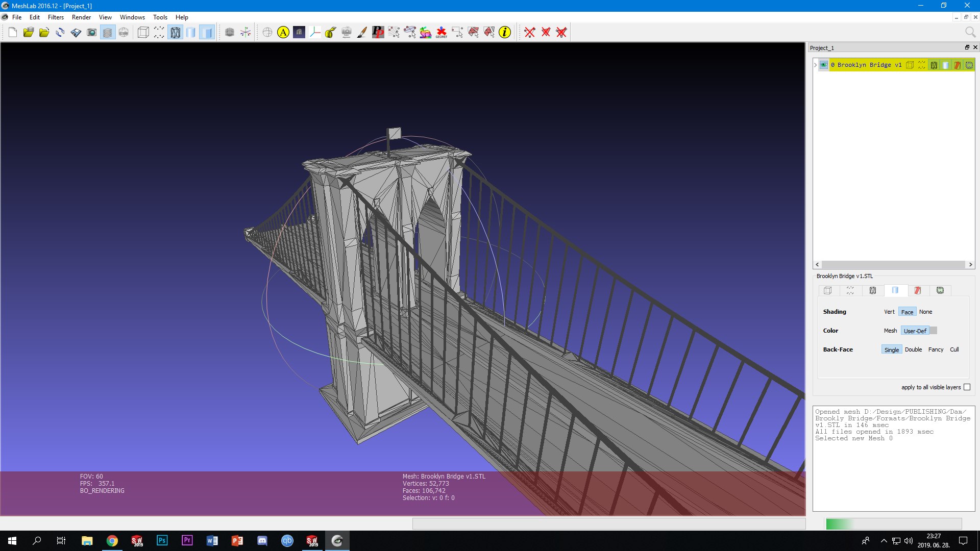This screenshot has width=980, height=551.
Task: Click the Show Trackball globe icon
Action: pyautogui.click(x=267, y=33)
